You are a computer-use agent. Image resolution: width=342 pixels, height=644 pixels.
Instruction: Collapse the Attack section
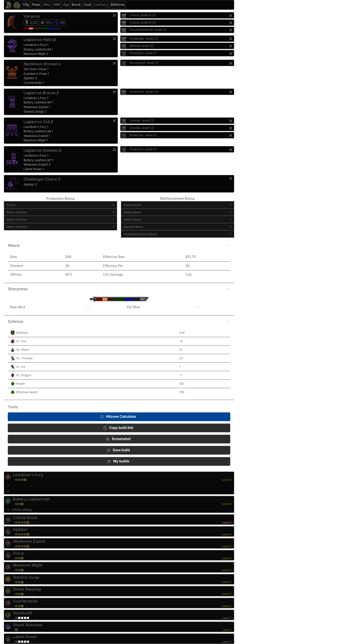click(x=228, y=245)
